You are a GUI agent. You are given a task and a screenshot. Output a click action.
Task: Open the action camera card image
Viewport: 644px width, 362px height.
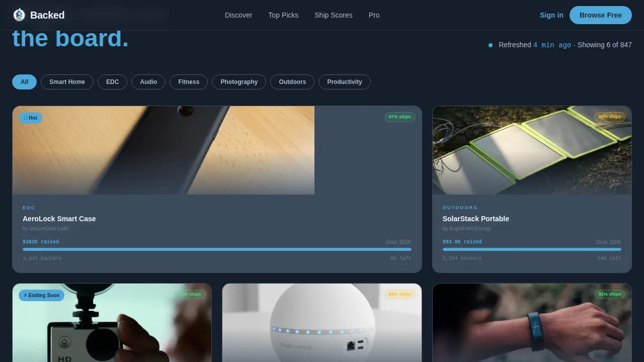point(112,323)
